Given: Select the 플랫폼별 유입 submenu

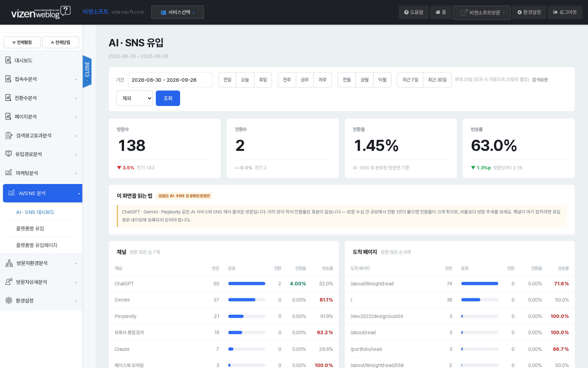Looking at the screenshot, I should 30,228.
